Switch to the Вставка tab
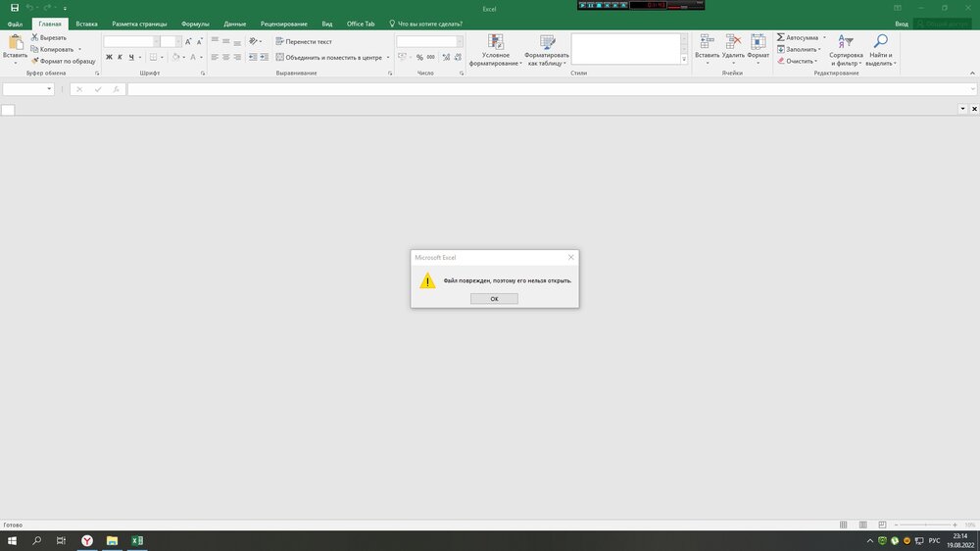The image size is (980, 551). click(86, 24)
